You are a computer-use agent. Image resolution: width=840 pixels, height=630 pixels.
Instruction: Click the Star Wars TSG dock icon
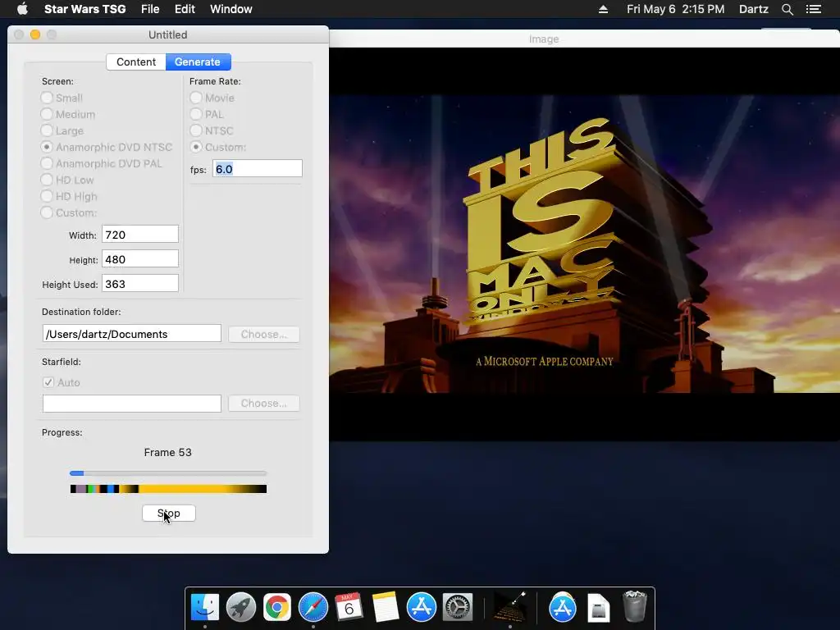[509, 608]
